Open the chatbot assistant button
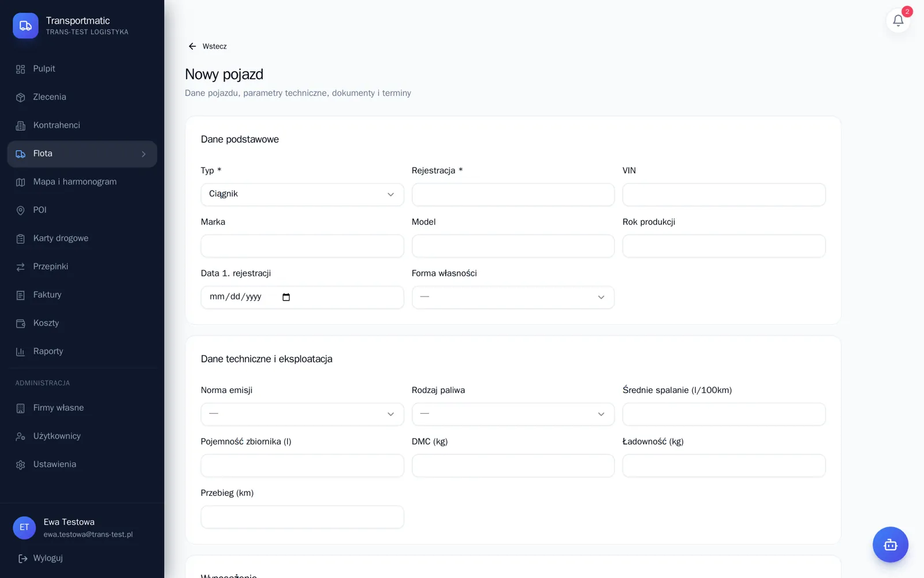Viewport: 924px width, 578px height. [x=890, y=544]
